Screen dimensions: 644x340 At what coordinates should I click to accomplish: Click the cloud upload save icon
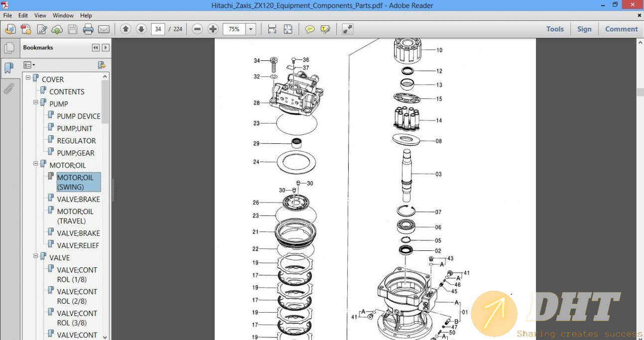(57, 29)
